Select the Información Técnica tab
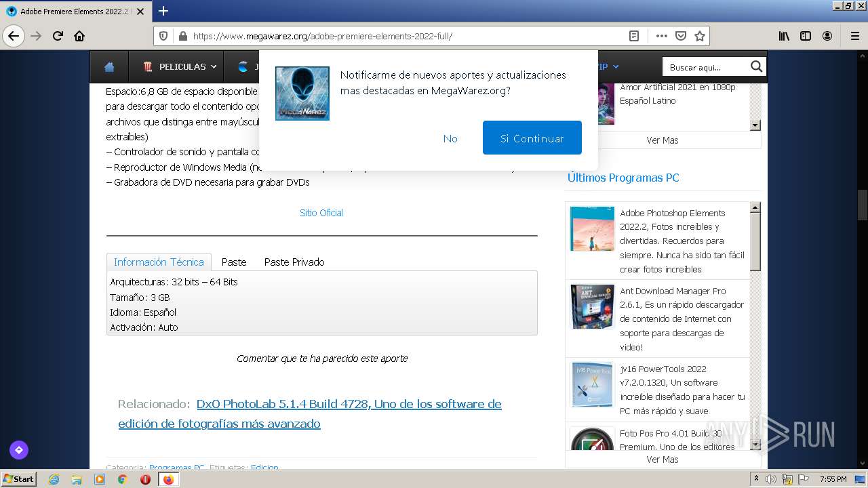868x488 pixels. pos(159,262)
